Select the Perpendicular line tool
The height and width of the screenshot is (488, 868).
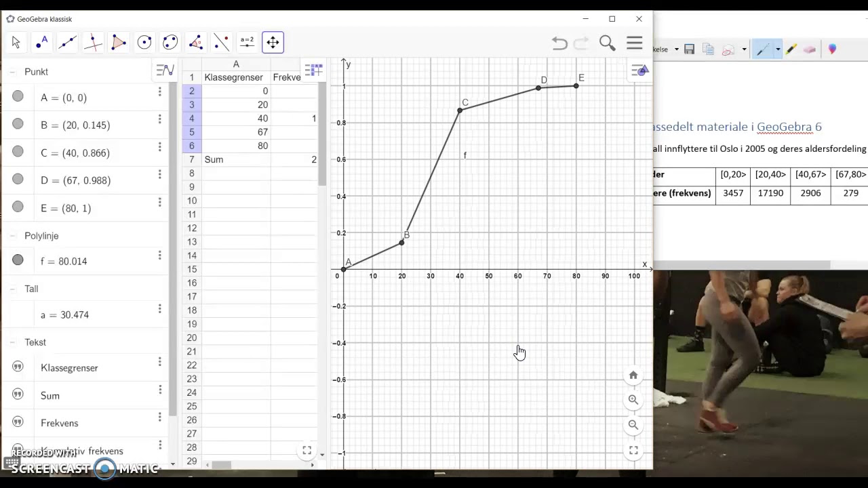pos(93,43)
